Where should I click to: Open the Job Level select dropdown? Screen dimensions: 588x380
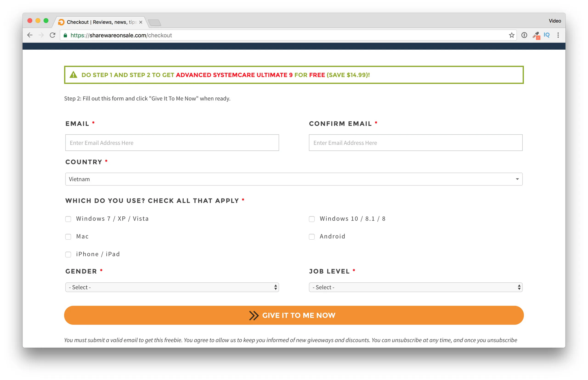click(416, 287)
